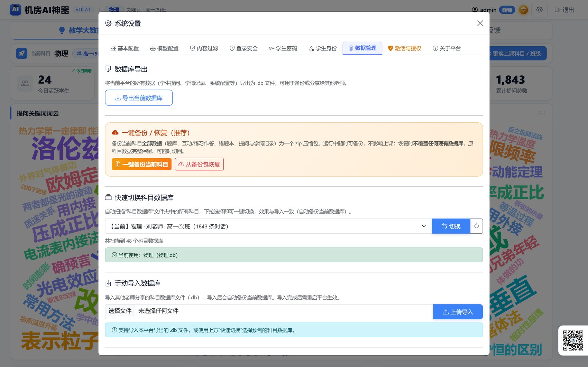The image size is (588, 367).
Task: Click 导出当前数据库 button
Action: coord(139,98)
